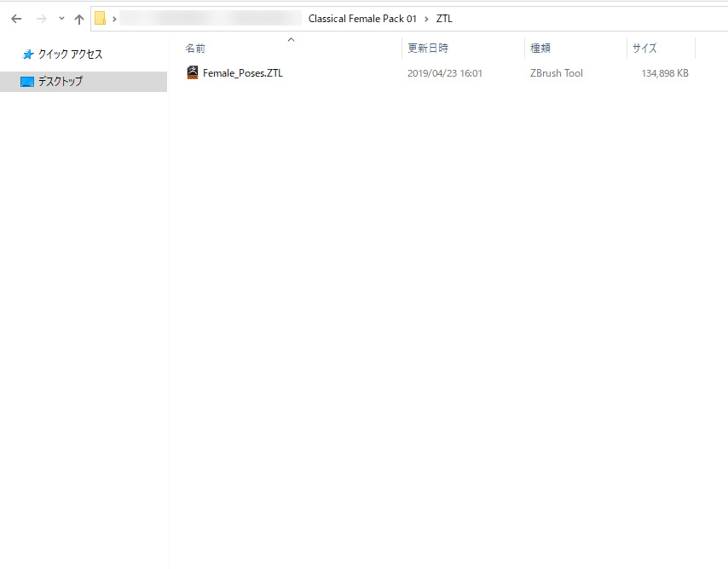Go up one folder level with Up arrow
Image resolution: width=728 pixels, height=569 pixels.
click(x=79, y=19)
